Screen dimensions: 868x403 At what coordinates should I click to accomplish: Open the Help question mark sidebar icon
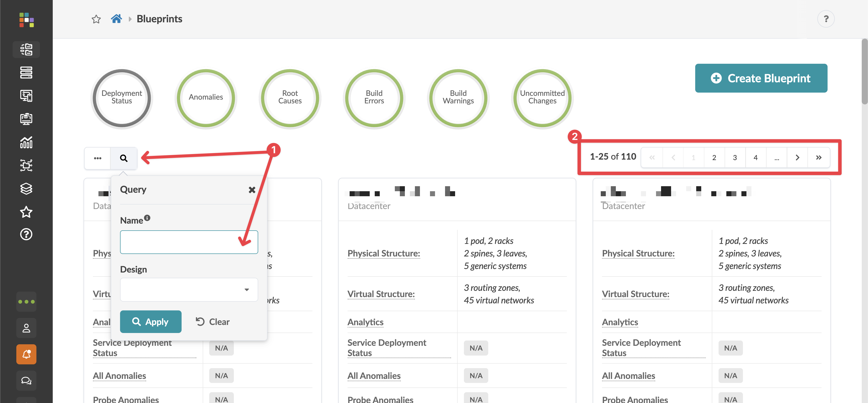pyautogui.click(x=26, y=234)
